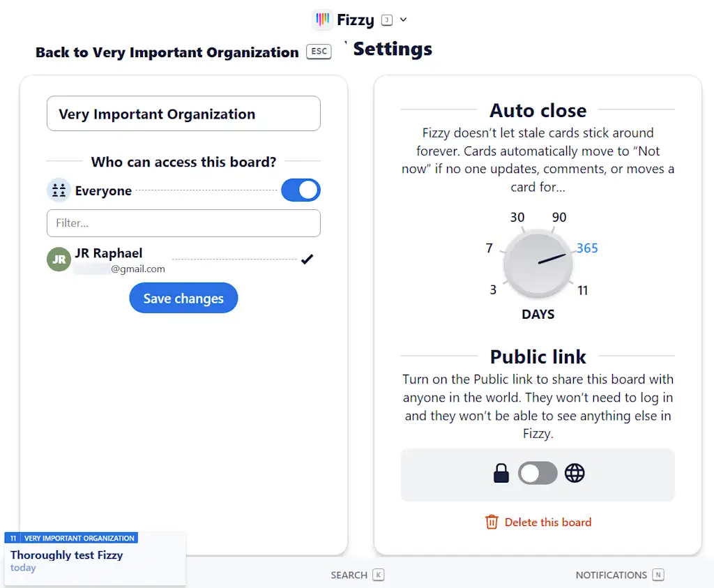
Task: Click the Everyone group people icon
Action: [x=59, y=190]
